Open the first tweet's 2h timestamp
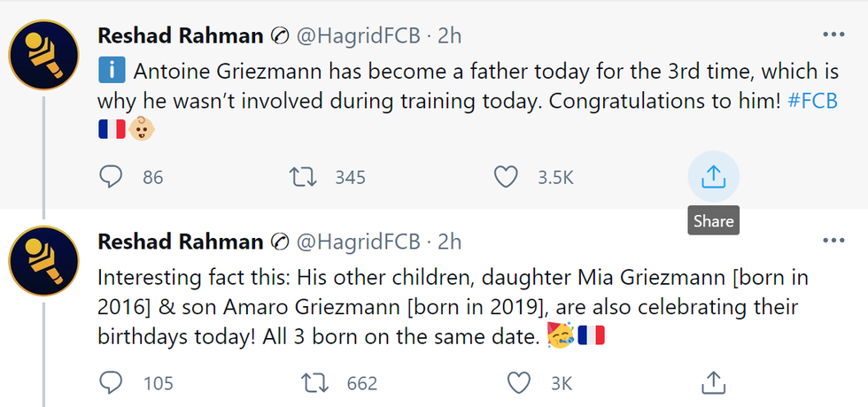The height and width of the screenshot is (407, 868). 450,36
